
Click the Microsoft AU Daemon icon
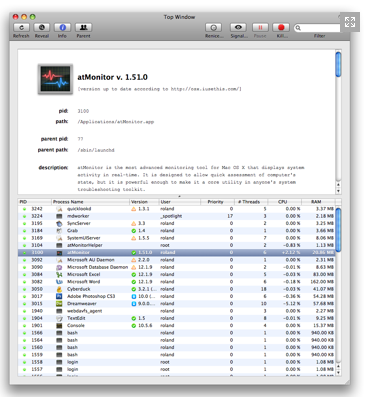coord(59,260)
